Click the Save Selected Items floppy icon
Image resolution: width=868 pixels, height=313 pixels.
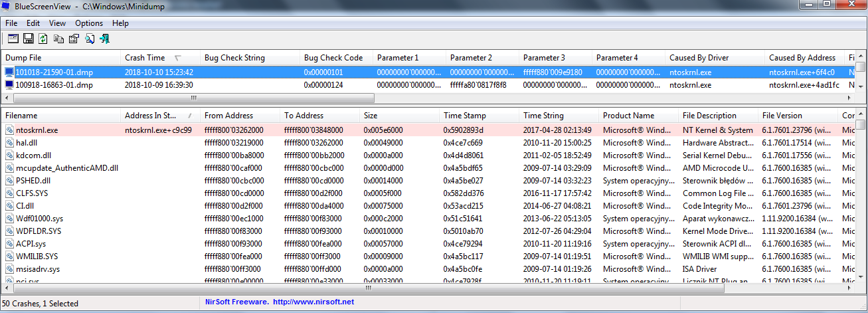tap(29, 39)
